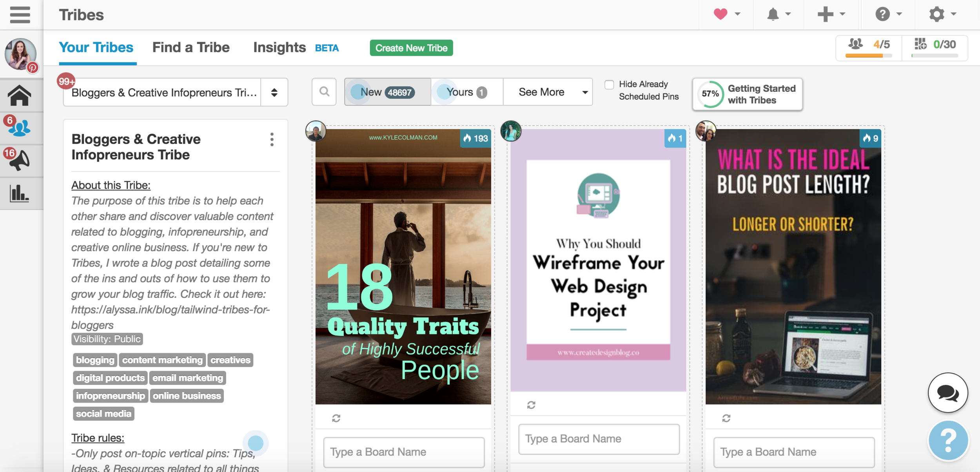The height and width of the screenshot is (472, 980).
Task: Expand heart menu caret
Action: point(737,14)
